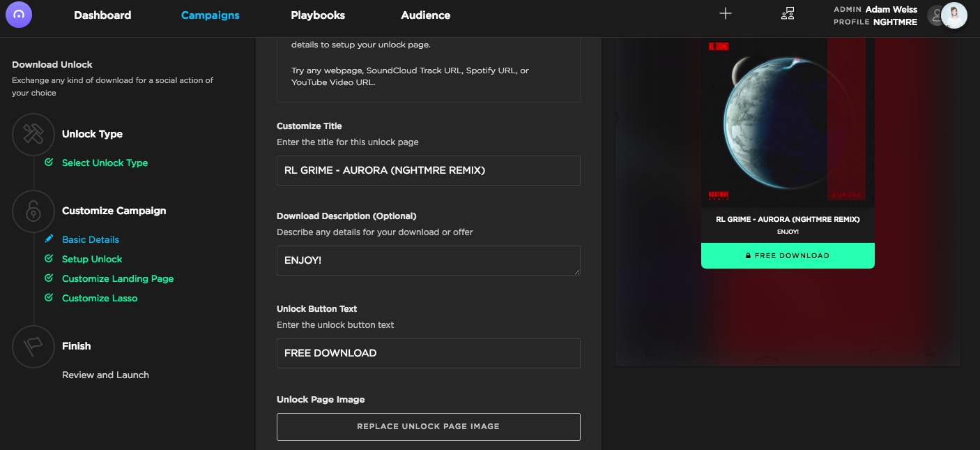Click the check icon beside Customize Lasso
The height and width of the screenshot is (450, 980).
point(49,298)
